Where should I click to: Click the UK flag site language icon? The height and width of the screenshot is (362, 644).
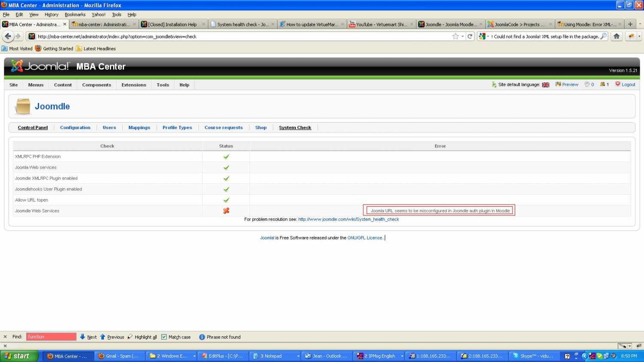click(546, 85)
